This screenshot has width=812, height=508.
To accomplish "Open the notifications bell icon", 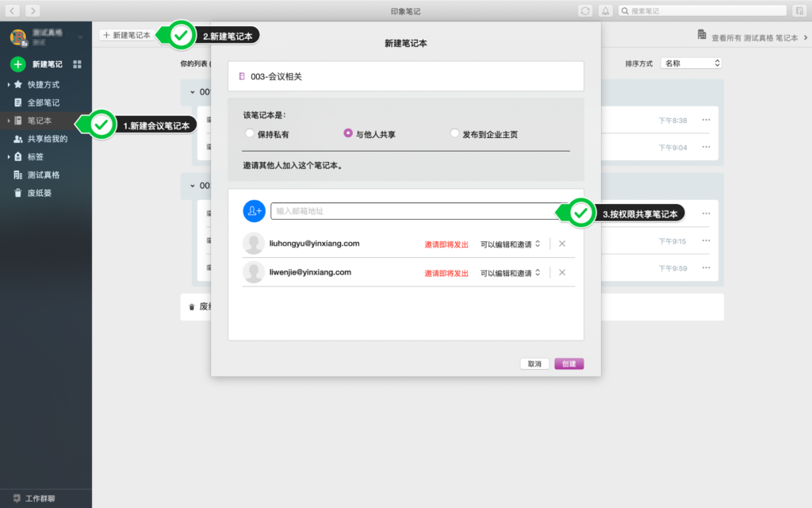I will tap(606, 10).
